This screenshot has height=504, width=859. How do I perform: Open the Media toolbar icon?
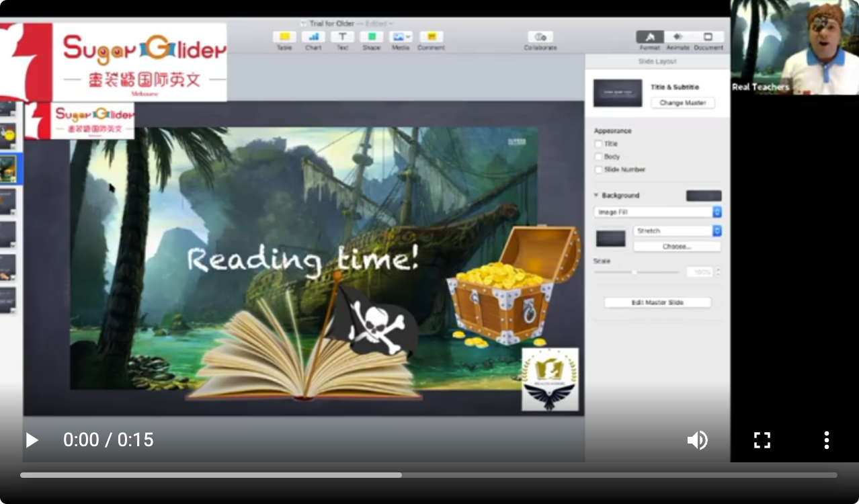pos(401,37)
